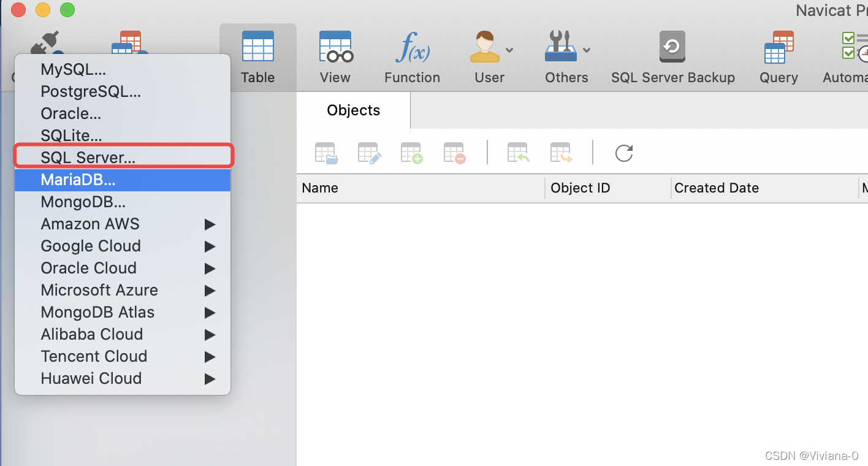This screenshot has width=868, height=466.
Task: Expand the User button dropdown arrow
Action: click(x=509, y=50)
